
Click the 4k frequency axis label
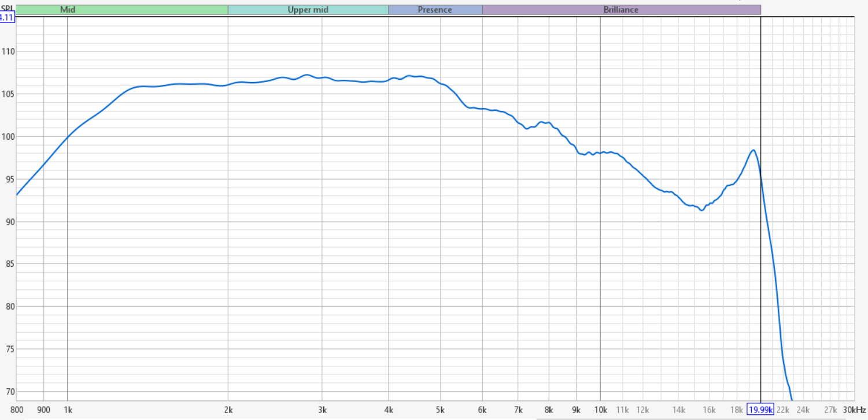[x=389, y=410]
